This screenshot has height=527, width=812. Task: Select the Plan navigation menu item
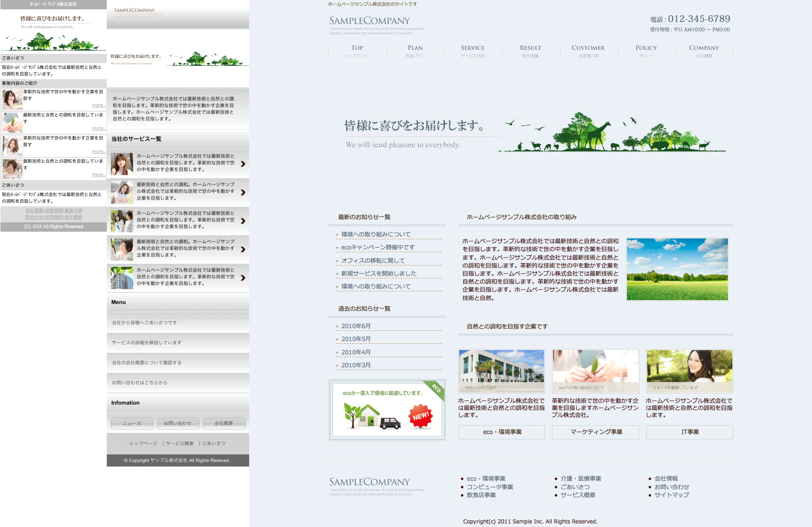pos(415,51)
